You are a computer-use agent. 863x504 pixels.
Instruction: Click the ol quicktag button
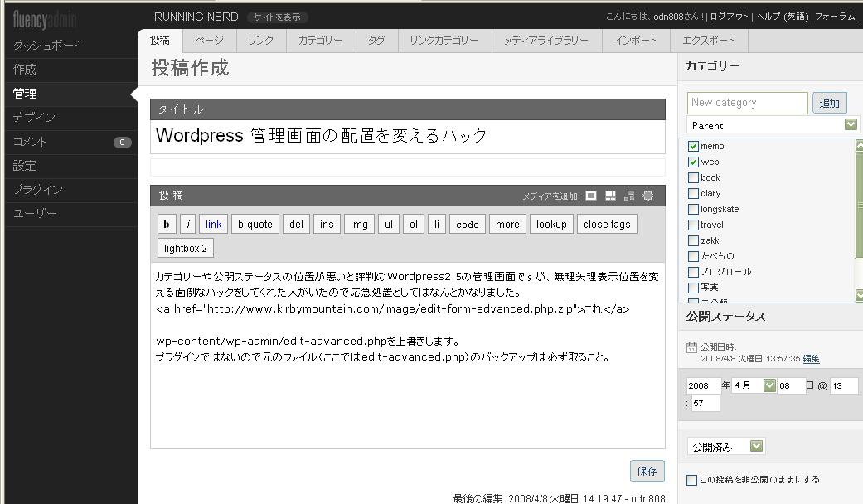pyautogui.click(x=414, y=225)
